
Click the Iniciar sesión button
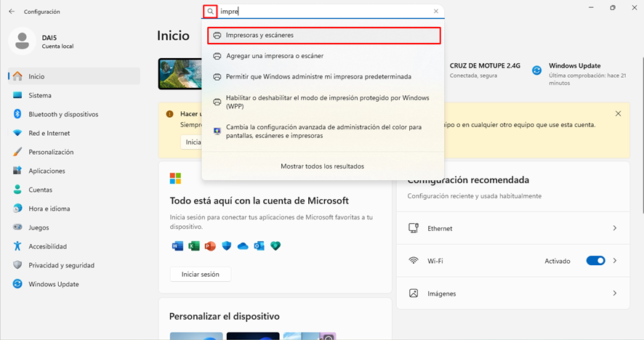tap(200, 274)
